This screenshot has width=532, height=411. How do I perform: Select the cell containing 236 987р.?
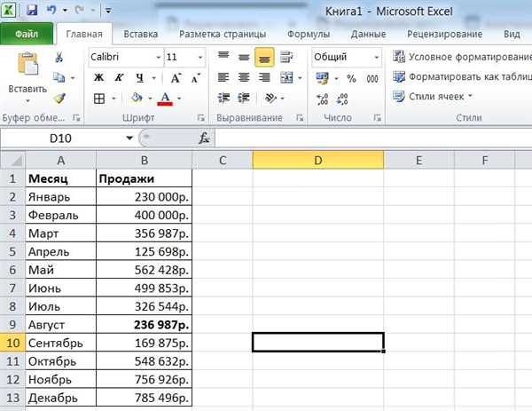[145, 324]
